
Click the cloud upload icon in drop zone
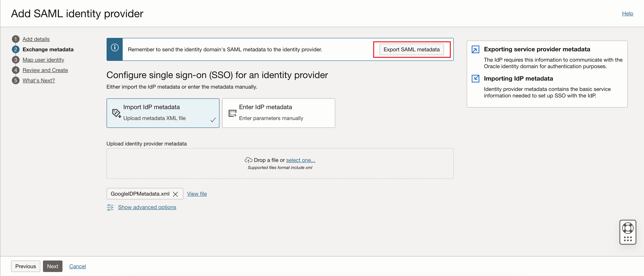[x=248, y=160]
